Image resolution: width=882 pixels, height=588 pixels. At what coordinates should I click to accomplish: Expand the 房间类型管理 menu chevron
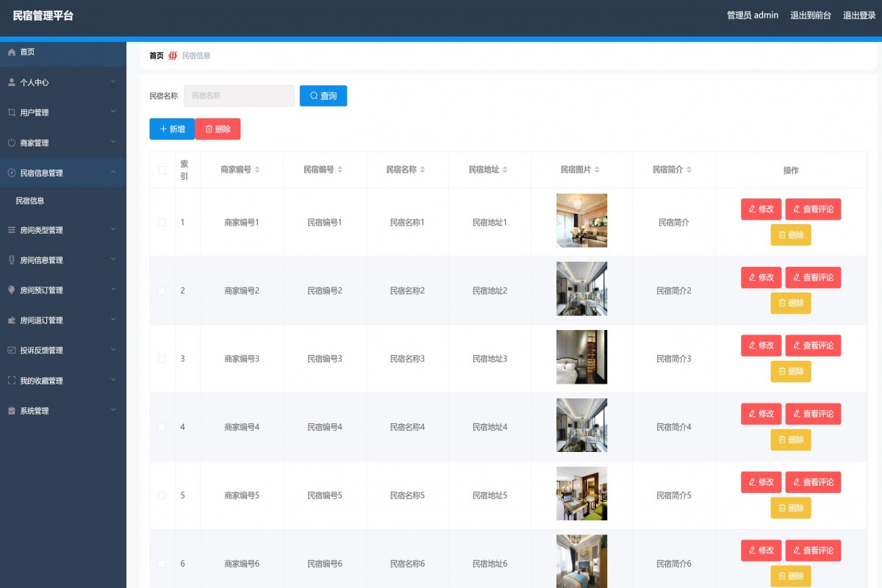tap(112, 230)
